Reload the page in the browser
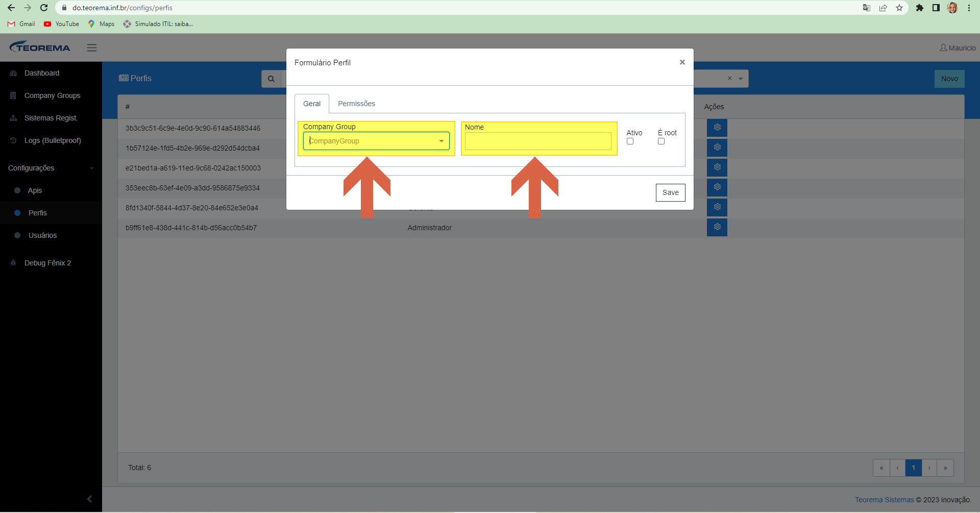The width and height of the screenshot is (980, 513). tap(44, 8)
